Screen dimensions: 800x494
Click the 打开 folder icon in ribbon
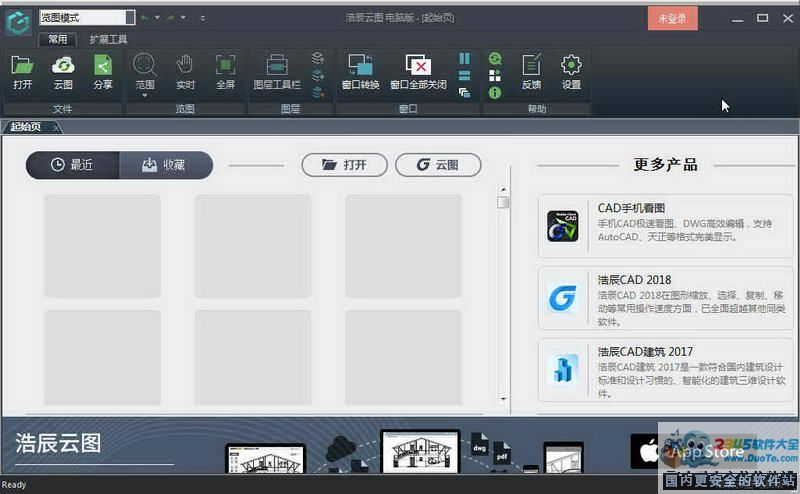[22, 65]
